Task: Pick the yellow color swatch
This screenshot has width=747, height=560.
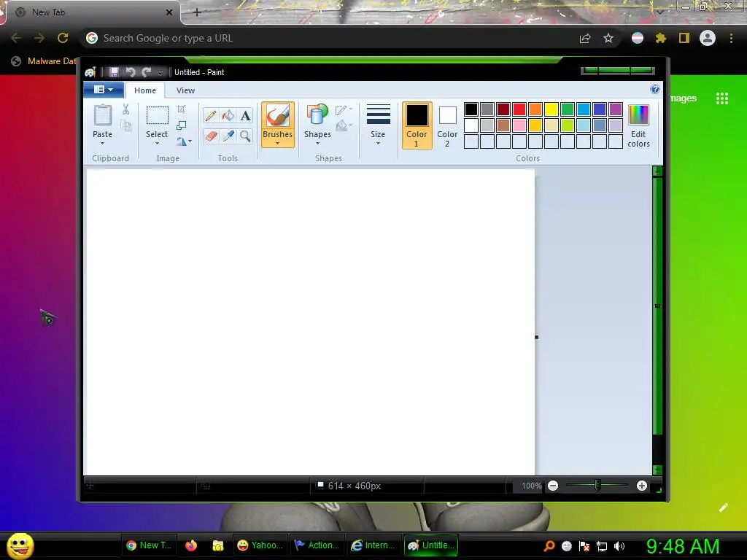Action: click(551, 109)
